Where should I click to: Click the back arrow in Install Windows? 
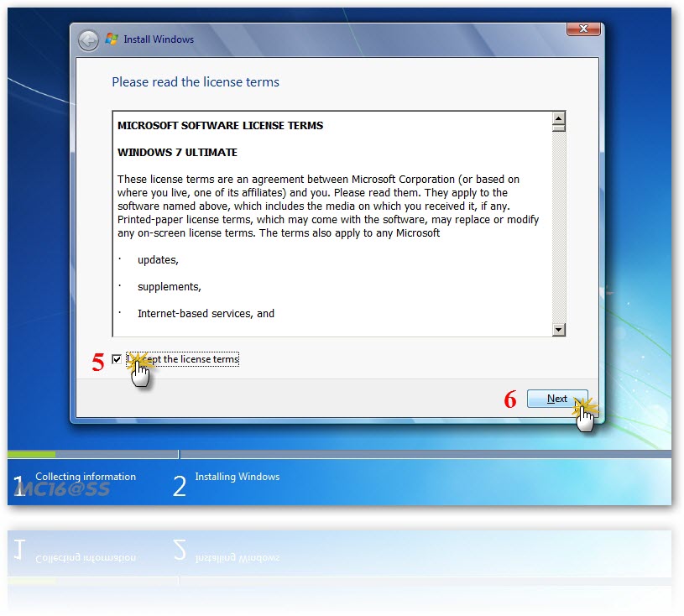click(x=89, y=40)
